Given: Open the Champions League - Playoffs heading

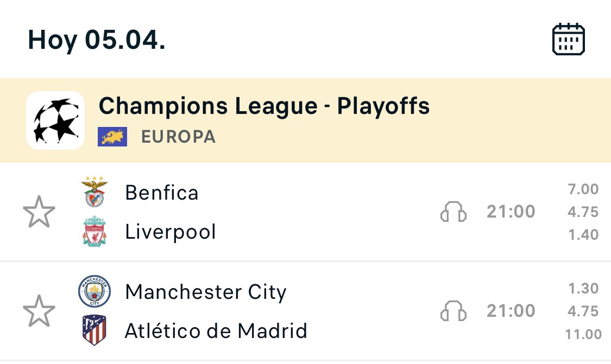Looking at the screenshot, I should tap(264, 106).
